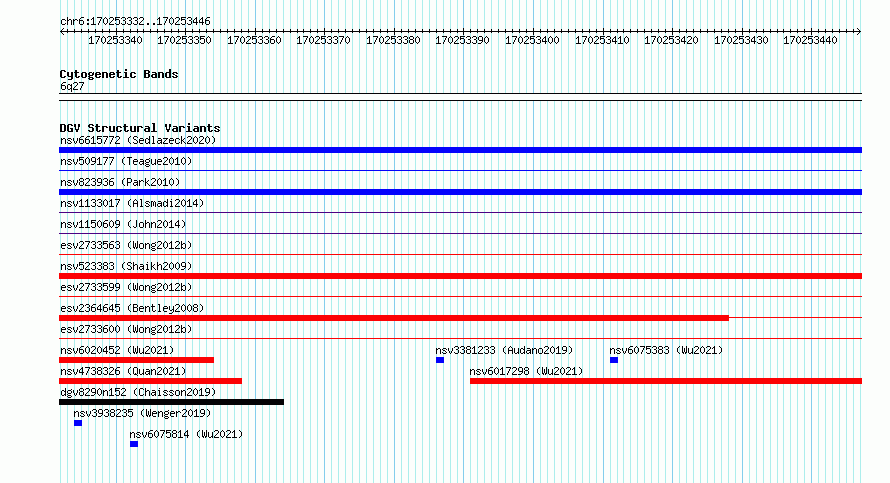Select the small blue nsv3381233 marker
This screenshot has height=483, width=890.
click(440, 360)
